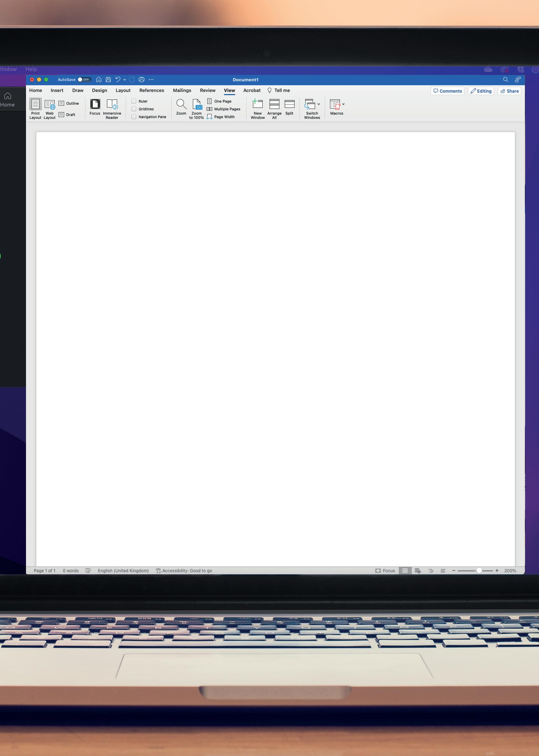The width and height of the screenshot is (539, 756).
Task: Toggle the AutoSave switch
Action: 84,80
